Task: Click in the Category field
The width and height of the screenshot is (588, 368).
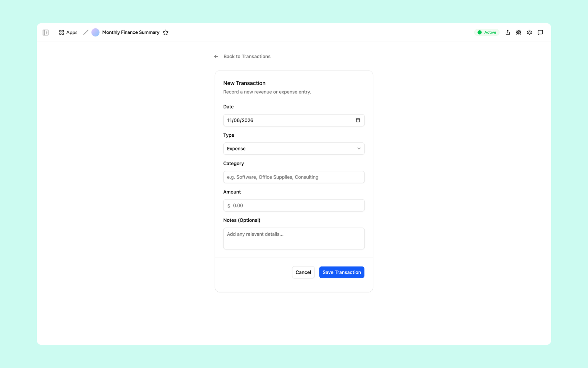Action: pos(294,177)
